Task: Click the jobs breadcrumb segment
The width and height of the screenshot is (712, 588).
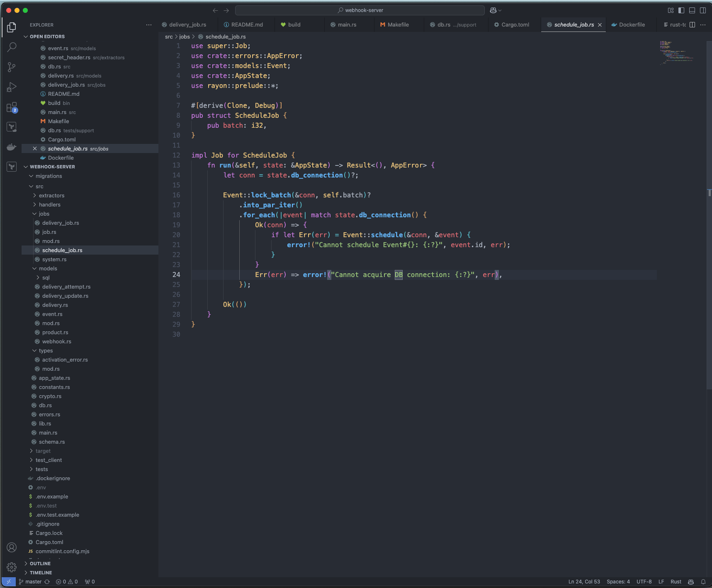Action: tap(185, 36)
